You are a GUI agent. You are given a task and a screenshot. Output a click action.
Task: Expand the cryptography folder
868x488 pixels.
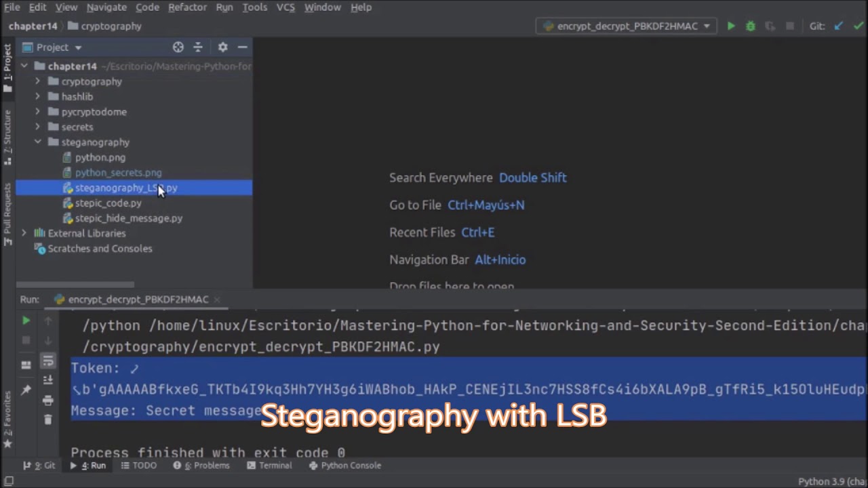pos(37,81)
